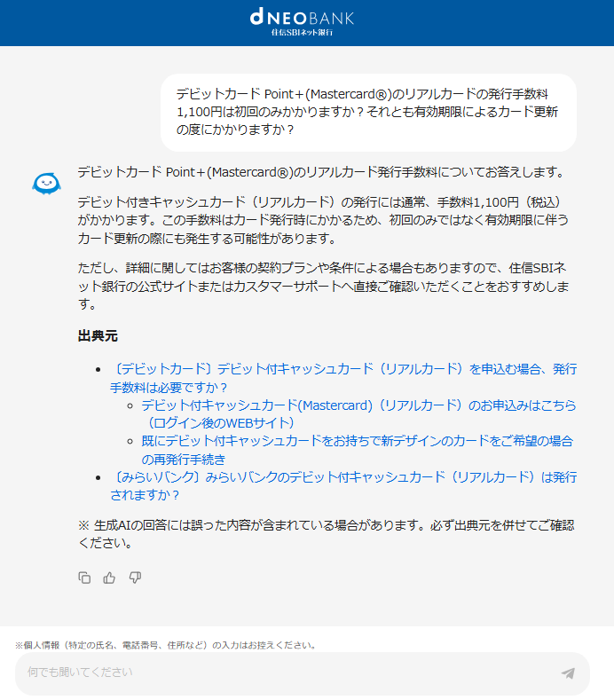Image resolution: width=614 pixels, height=700 pixels.
Task: Click paragraph starting デビット付きキャッシュカード（リアルカード）の発行には
Action: [x=323, y=220]
